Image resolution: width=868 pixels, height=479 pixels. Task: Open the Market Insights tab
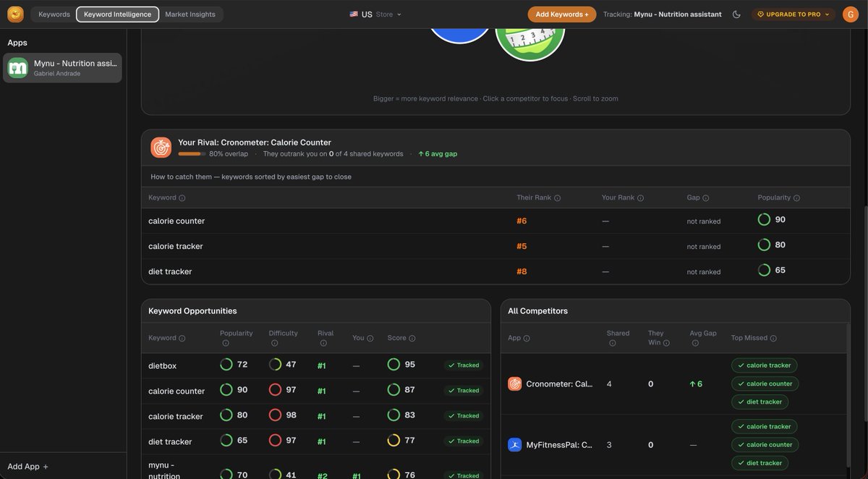190,14
